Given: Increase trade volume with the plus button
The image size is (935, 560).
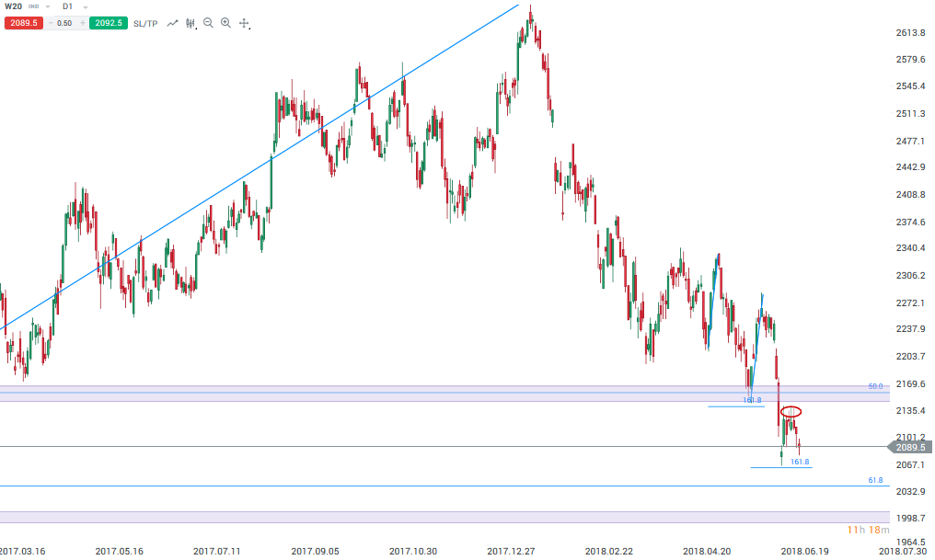Looking at the screenshot, I should [82, 23].
